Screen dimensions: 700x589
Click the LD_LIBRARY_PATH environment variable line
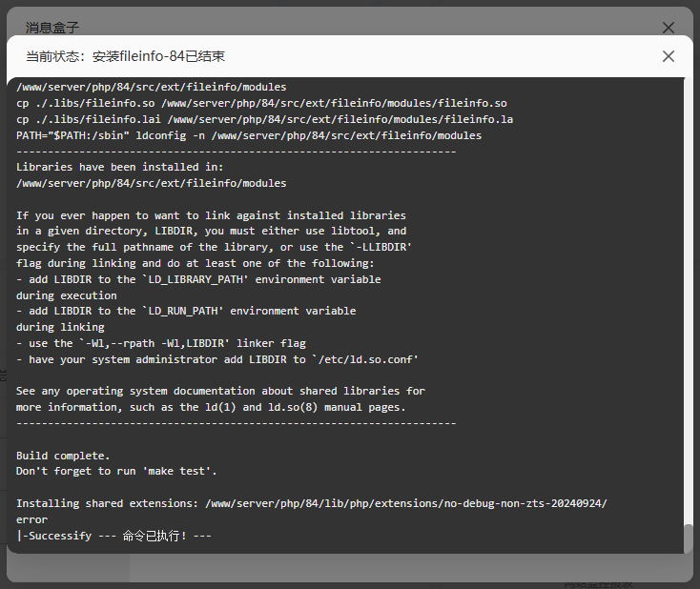198,279
